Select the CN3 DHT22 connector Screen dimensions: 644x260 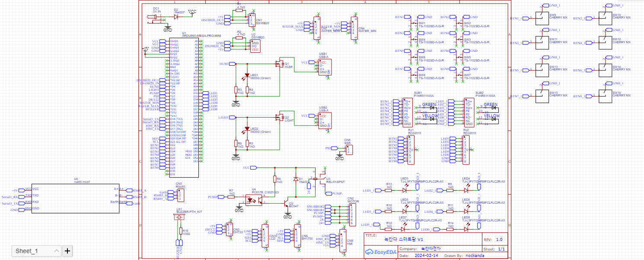point(229,229)
